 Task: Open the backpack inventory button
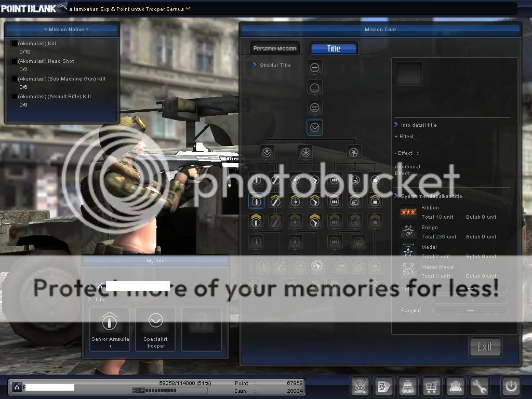click(x=408, y=386)
